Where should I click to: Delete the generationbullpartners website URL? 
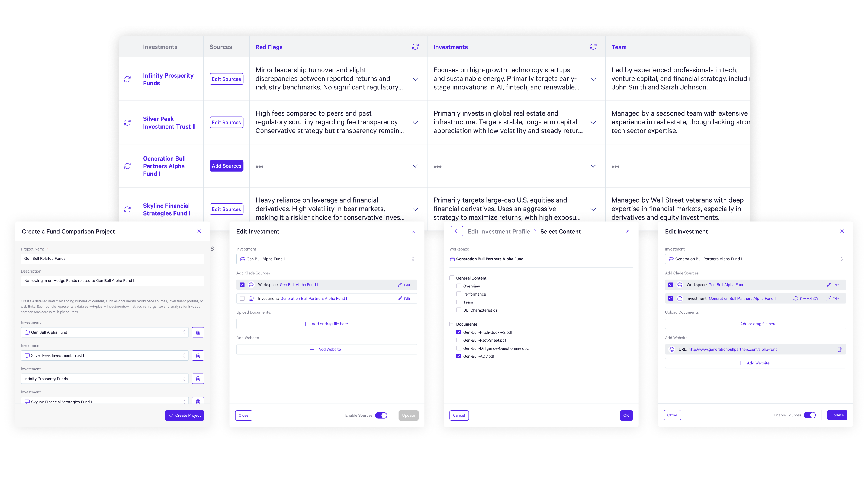point(839,350)
